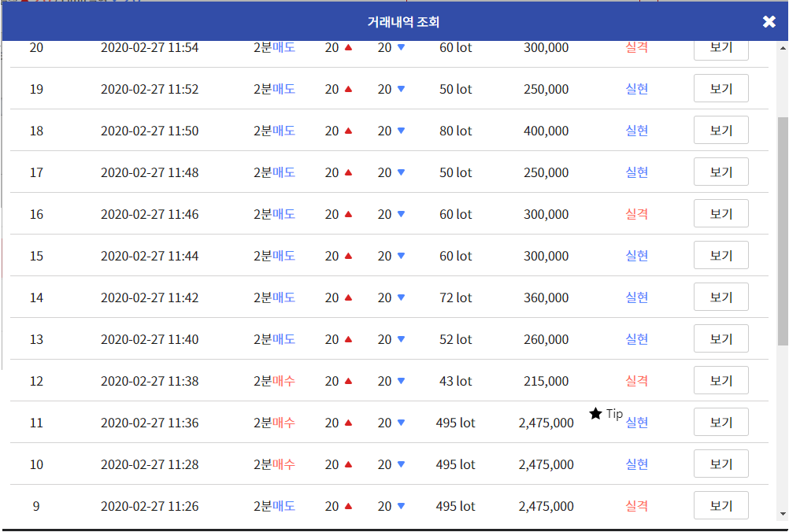Click 보기 on the Tip row 11
The width and height of the screenshot is (789, 532).
click(720, 423)
